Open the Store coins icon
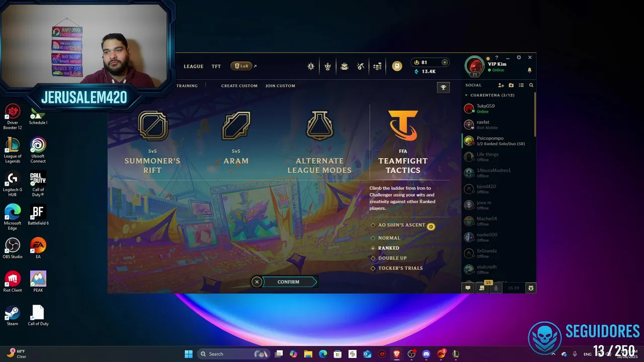Screen dimensions: 644x362 tap(377, 66)
